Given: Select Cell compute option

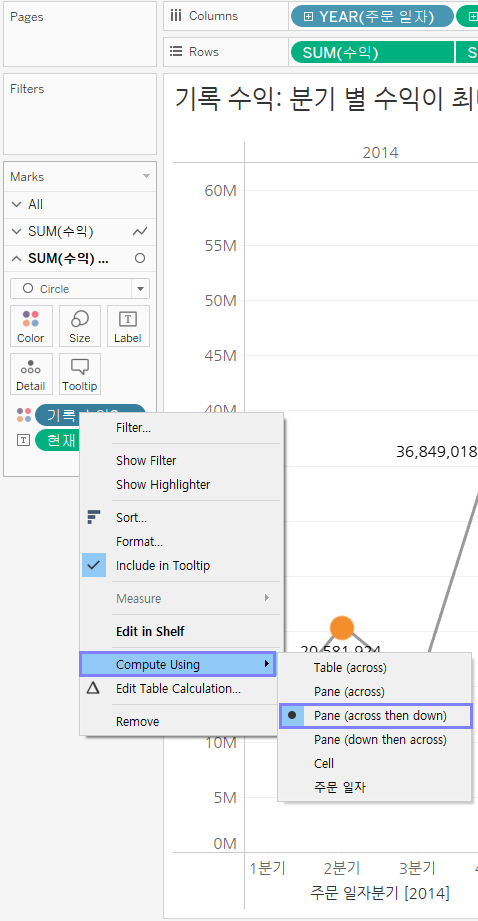Looking at the screenshot, I should click(x=375, y=764).
